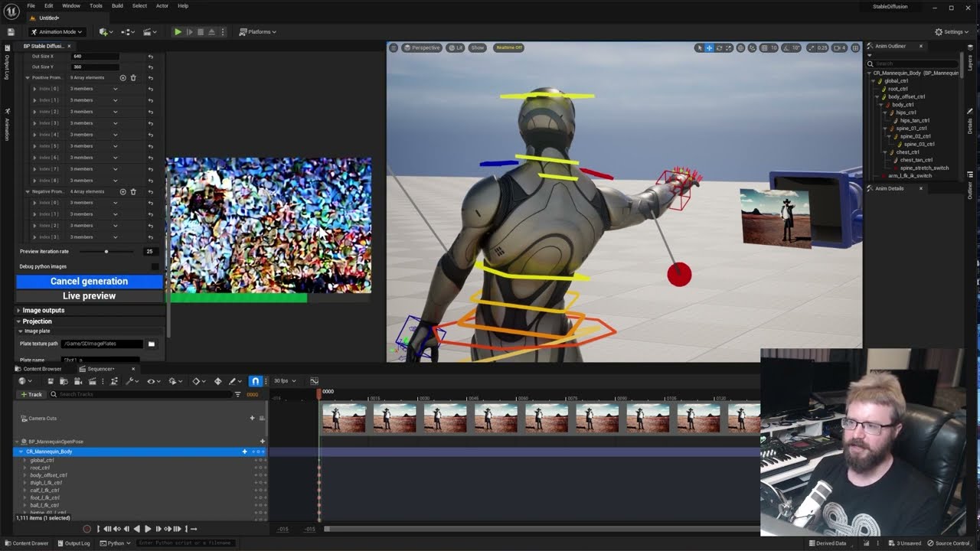Image resolution: width=980 pixels, height=551 pixels.
Task: Open the File menu
Action: 31,5
